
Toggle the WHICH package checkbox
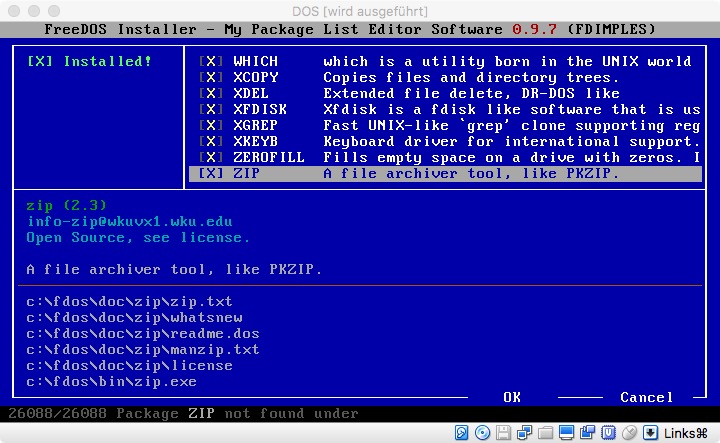pos(211,62)
